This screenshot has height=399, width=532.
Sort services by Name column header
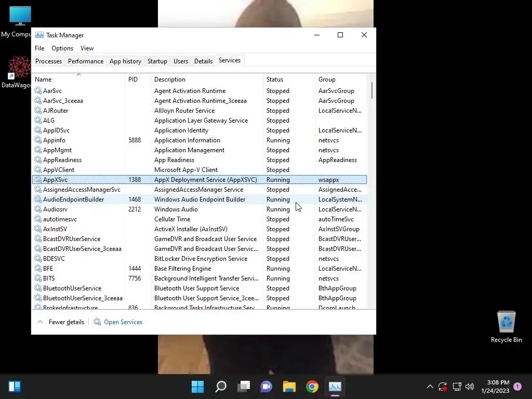[79, 79]
